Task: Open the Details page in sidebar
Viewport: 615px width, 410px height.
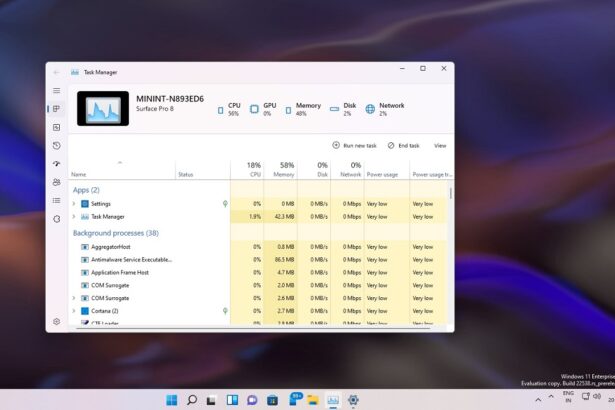Action: pos(57,200)
